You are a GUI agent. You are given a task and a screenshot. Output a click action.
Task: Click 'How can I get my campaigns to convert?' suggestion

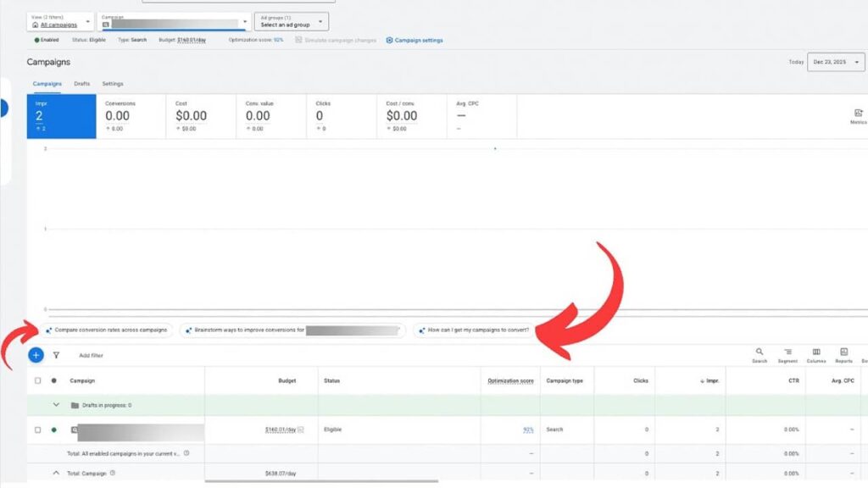pyautogui.click(x=475, y=330)
